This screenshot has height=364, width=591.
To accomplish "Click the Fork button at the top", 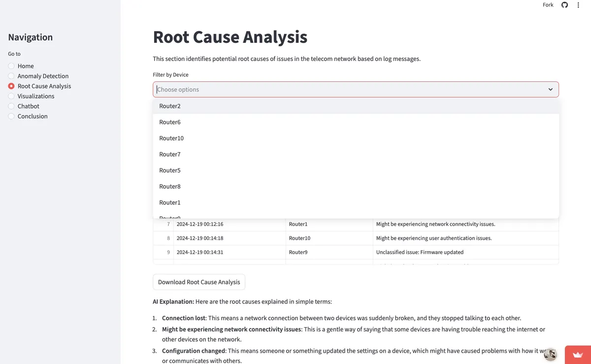I will 548,4.
